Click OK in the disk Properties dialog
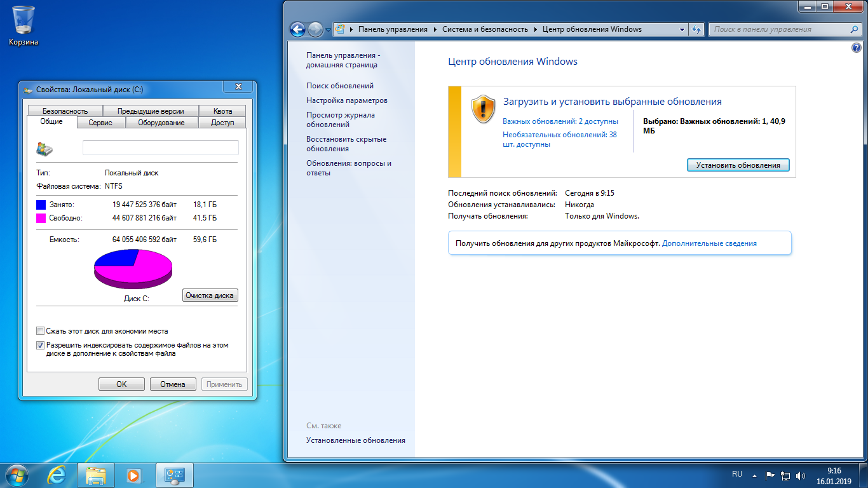 tap(121, 384)
